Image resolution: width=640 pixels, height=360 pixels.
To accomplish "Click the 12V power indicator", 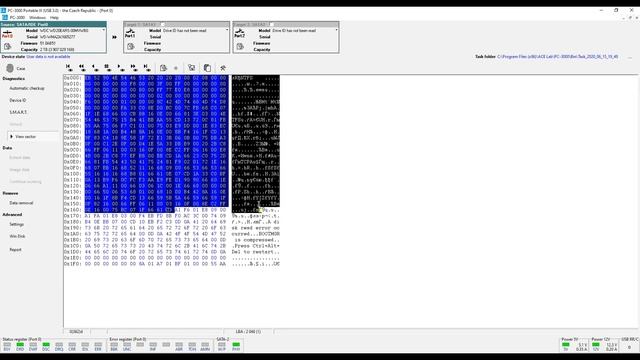I will [x=596, y=347].
